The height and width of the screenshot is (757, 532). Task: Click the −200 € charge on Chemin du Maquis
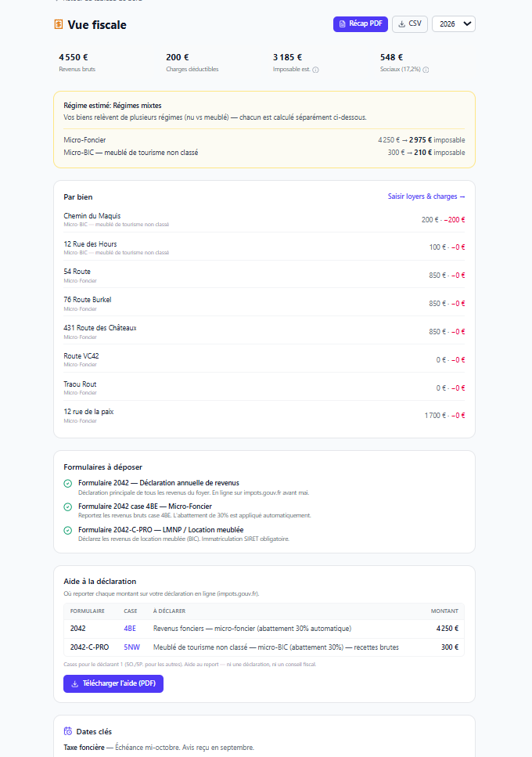455,220
